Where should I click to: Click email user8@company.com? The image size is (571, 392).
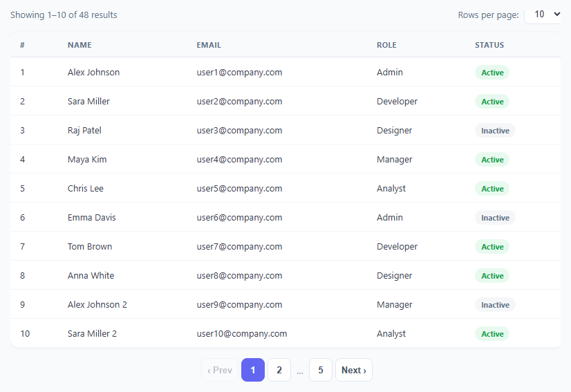[x=239, y=276]
